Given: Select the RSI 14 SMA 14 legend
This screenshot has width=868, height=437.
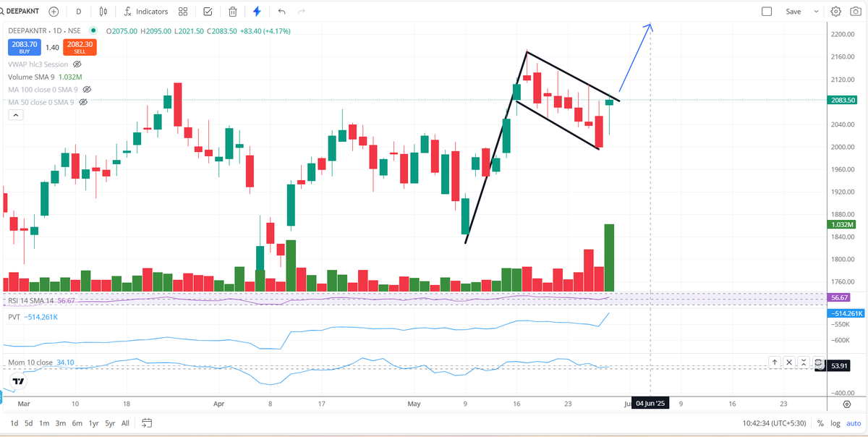Looking at the screenshot, I should [42, 300].
